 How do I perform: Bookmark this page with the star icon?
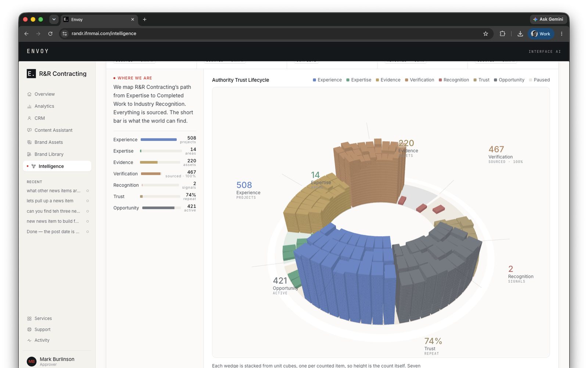pos(485,33)
